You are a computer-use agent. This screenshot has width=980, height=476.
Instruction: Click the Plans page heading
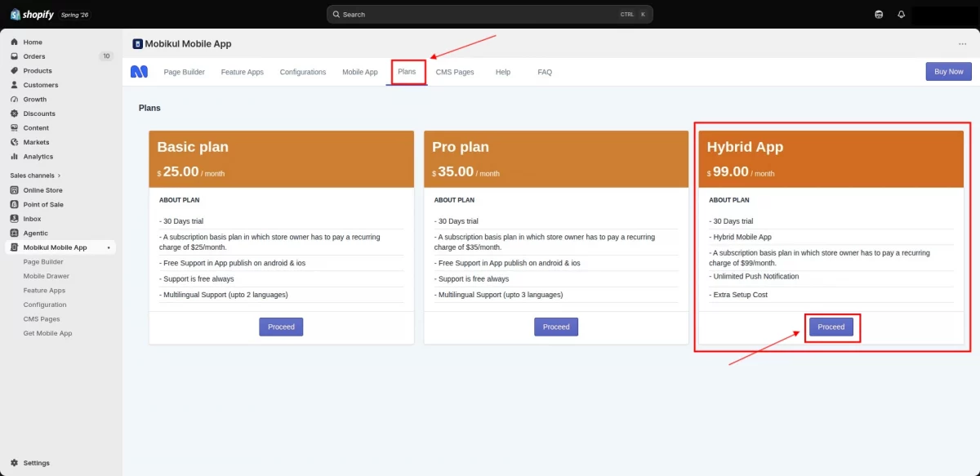pyautogui.click(x=149, y=108)
